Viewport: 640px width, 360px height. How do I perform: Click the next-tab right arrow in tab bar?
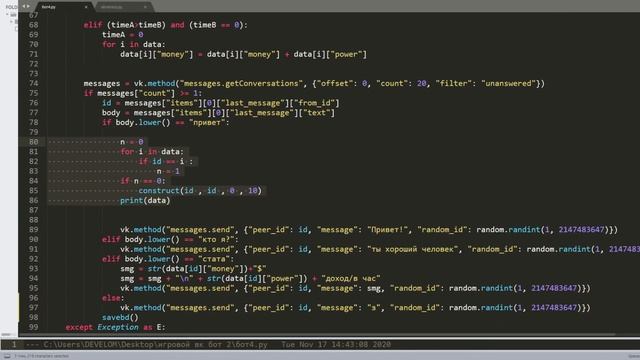28,6
